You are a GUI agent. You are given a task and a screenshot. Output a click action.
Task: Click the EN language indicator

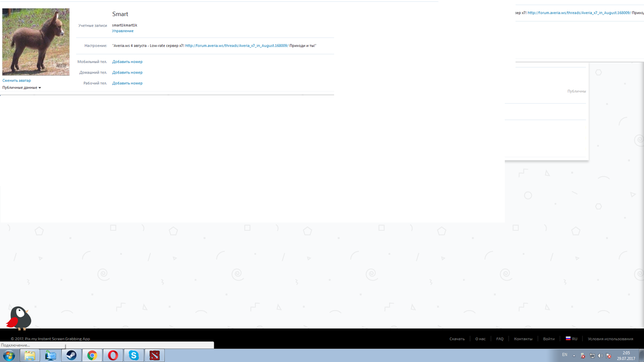[565, 355]
